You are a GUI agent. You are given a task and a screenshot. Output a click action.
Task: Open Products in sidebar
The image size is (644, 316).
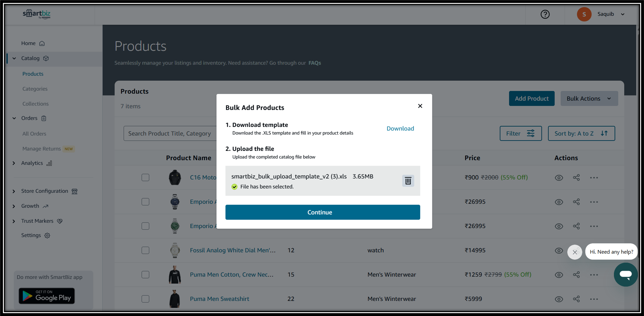(x=33, y=74)
